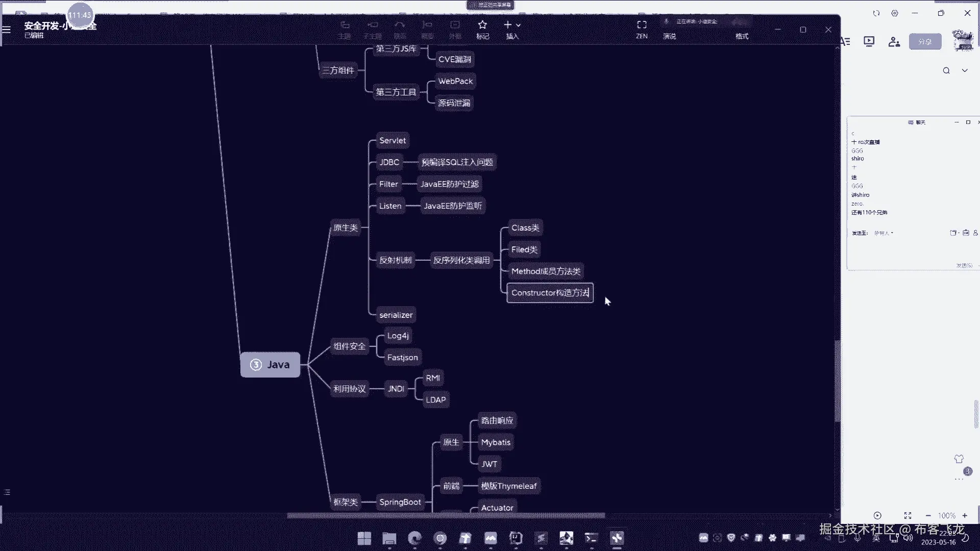Open the hamburger menu at top left
The image size is (980, 551).
click(7, 29)
